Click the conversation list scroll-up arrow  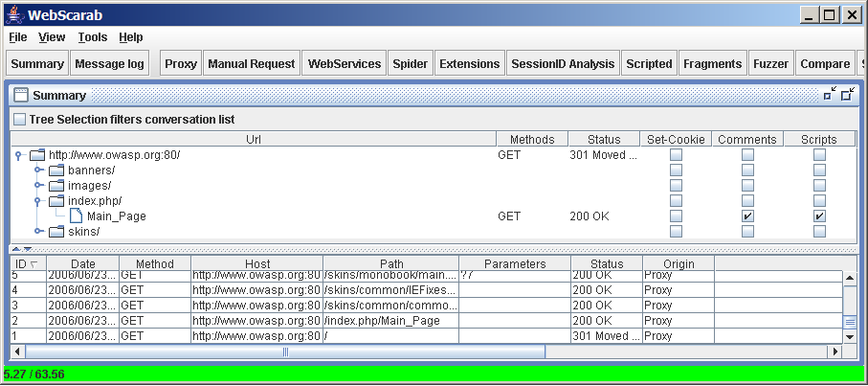850,278
